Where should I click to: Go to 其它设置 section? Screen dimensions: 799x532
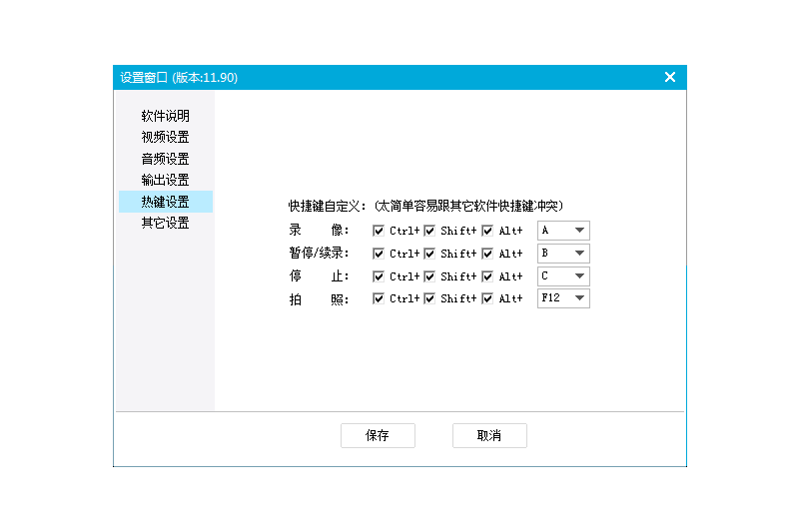tap(165, 223)
